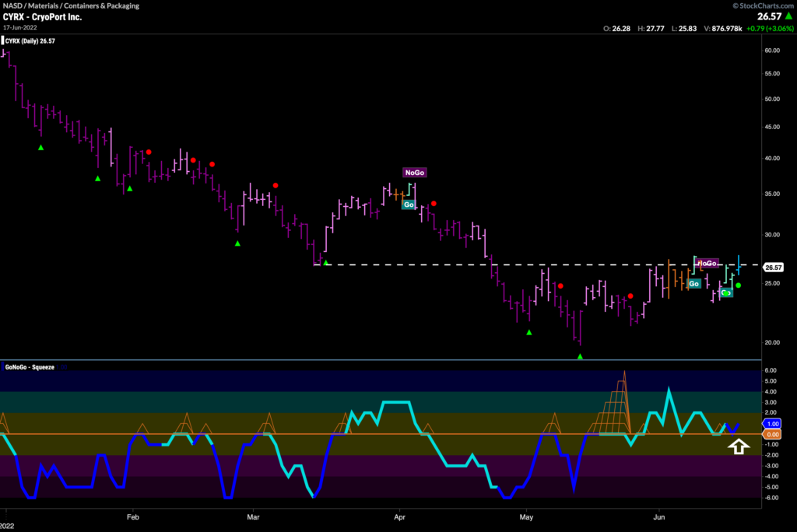The image size is (797, 532).
Task: Click the blue 1.00 oscillator value tag
Action: click(x=773, y=424)
